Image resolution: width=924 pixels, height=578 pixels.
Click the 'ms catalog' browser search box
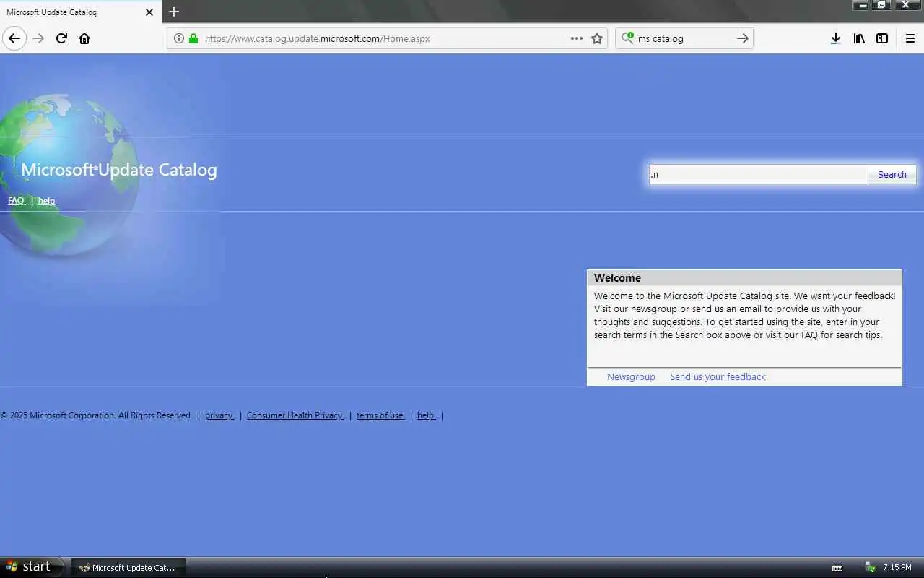[684, 38]
